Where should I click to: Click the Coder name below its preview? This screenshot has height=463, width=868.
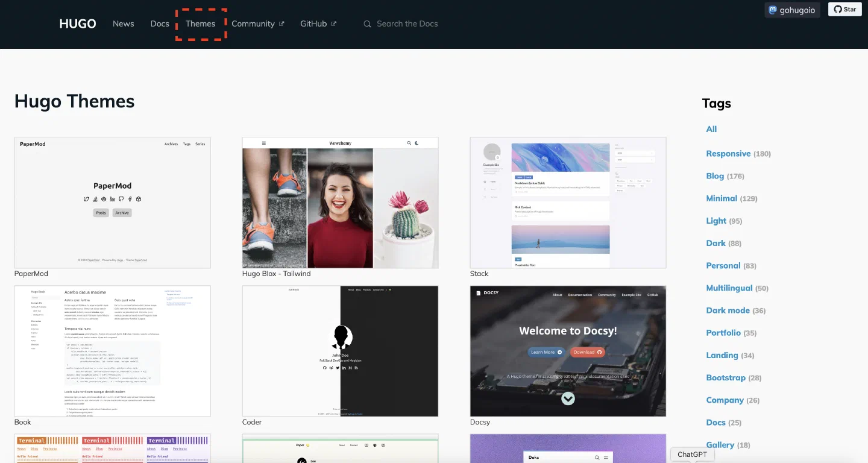pyautogui.click(x=252, y=422)
